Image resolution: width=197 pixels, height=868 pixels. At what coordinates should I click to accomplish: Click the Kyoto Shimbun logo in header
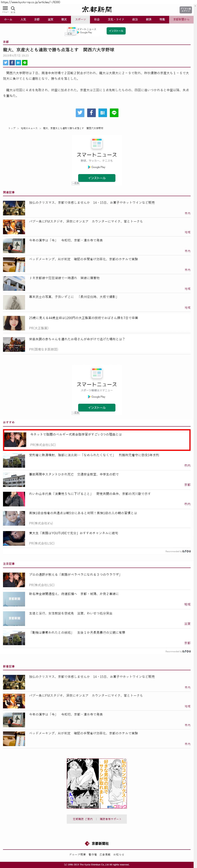point(97,9)
